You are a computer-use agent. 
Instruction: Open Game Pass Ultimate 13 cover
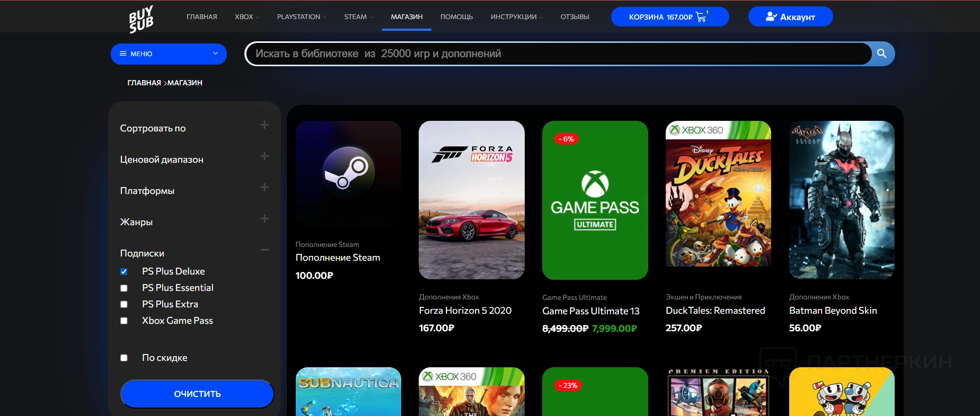point(595,200)
